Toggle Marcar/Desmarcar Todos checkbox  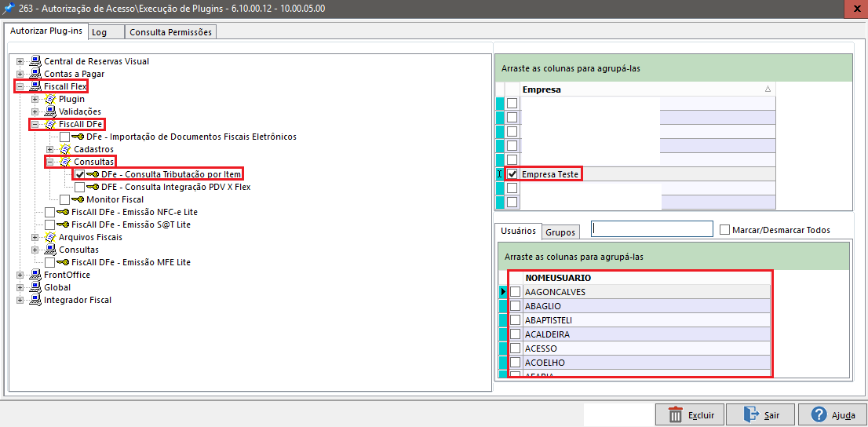point(724,229)
